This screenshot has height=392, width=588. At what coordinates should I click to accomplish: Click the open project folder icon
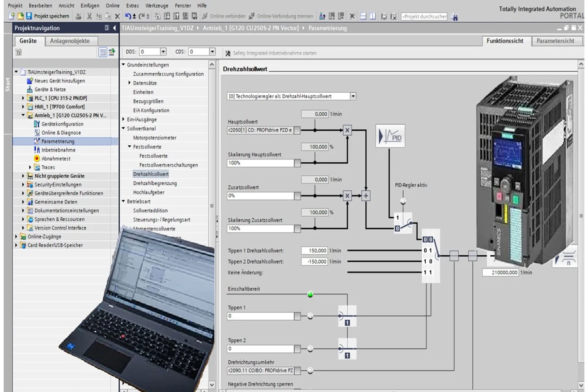20,16
